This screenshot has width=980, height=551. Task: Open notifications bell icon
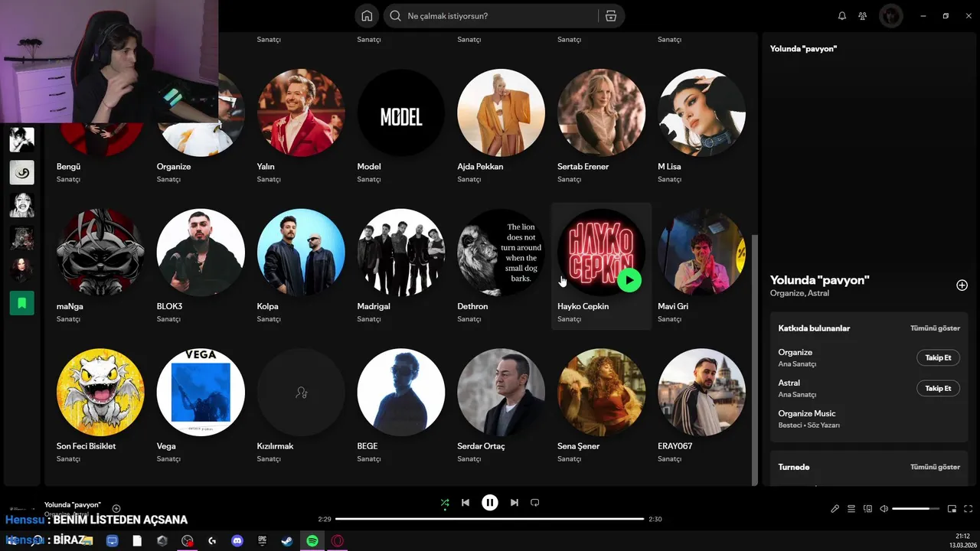click(842, 16)
